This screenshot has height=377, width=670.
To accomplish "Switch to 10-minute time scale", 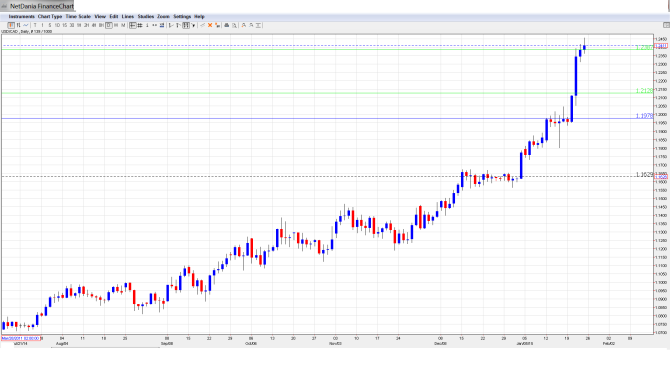I will tap(57, 26).
